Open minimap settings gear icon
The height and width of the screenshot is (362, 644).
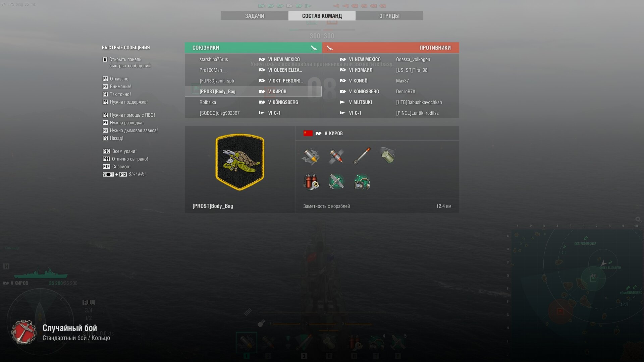point(638,219)
